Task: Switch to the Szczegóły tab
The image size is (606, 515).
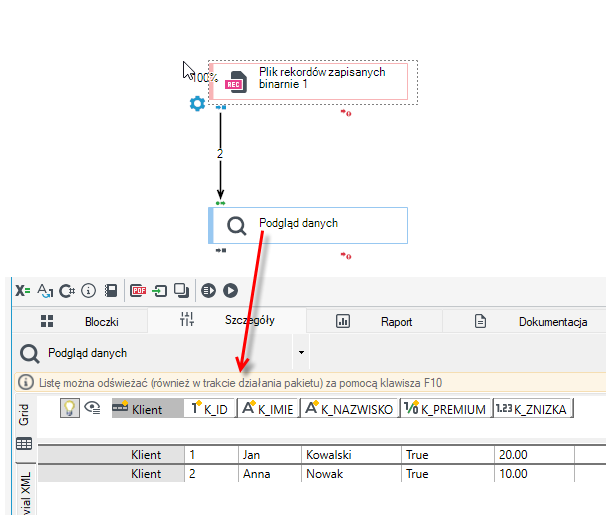Action: (x=227, y=320)
